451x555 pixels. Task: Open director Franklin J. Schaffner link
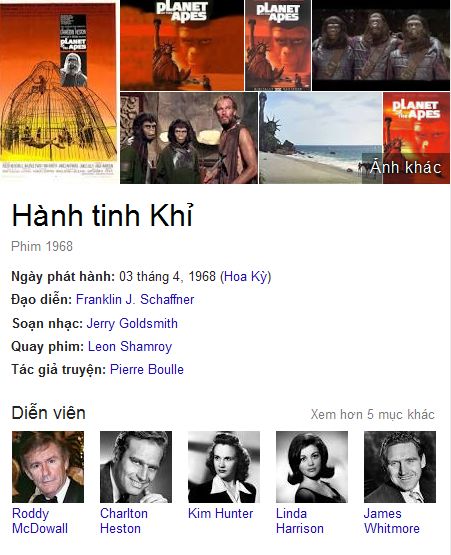(x=135, y=299)
